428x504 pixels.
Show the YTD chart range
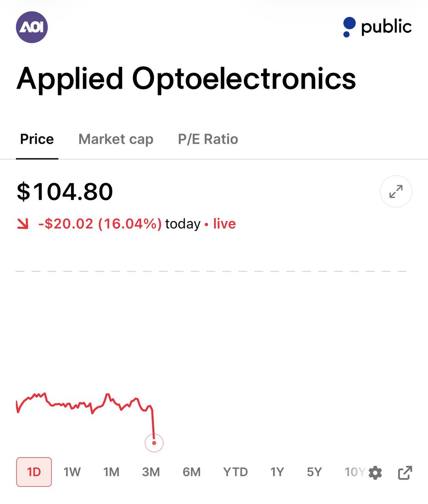235,472
